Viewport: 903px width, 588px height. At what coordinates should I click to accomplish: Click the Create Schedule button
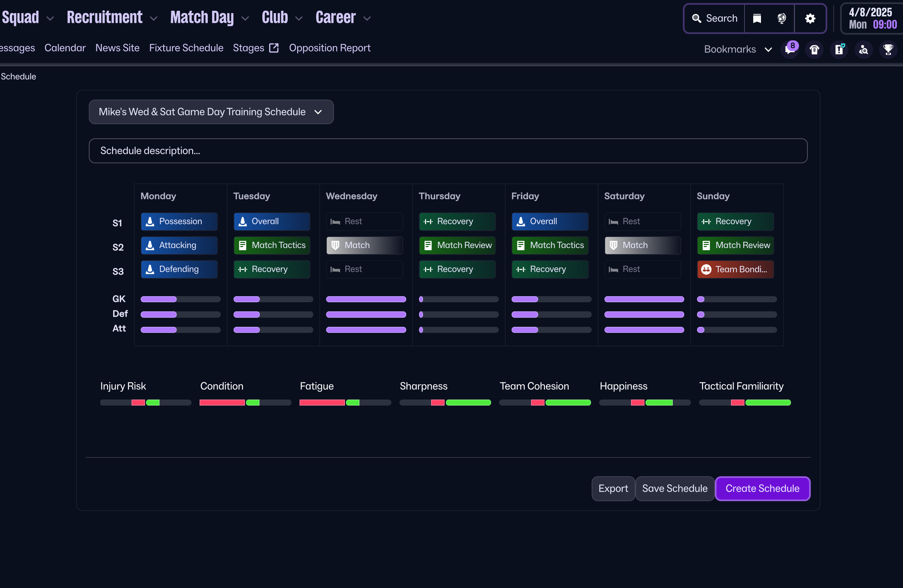(x=762, y=488)
